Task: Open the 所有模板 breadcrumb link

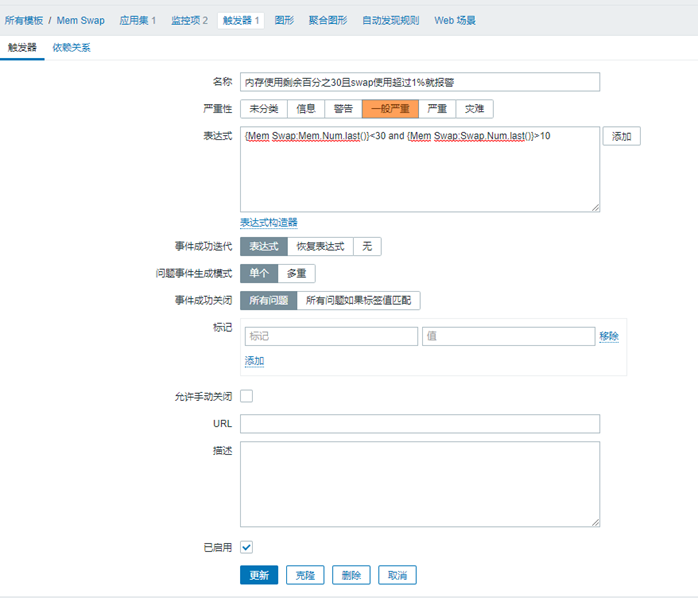Action: pos(24,20)
